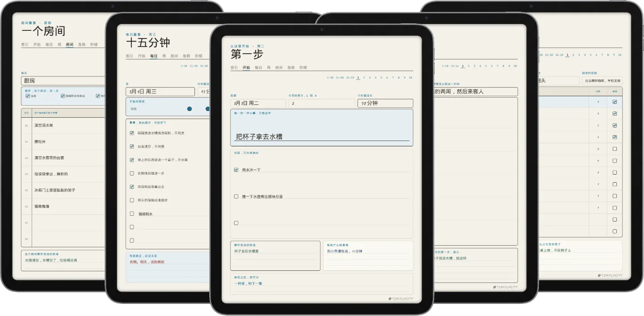Click the 第一步 page title
This screenshot has height=316, width=644.
[x=247, y=54]
